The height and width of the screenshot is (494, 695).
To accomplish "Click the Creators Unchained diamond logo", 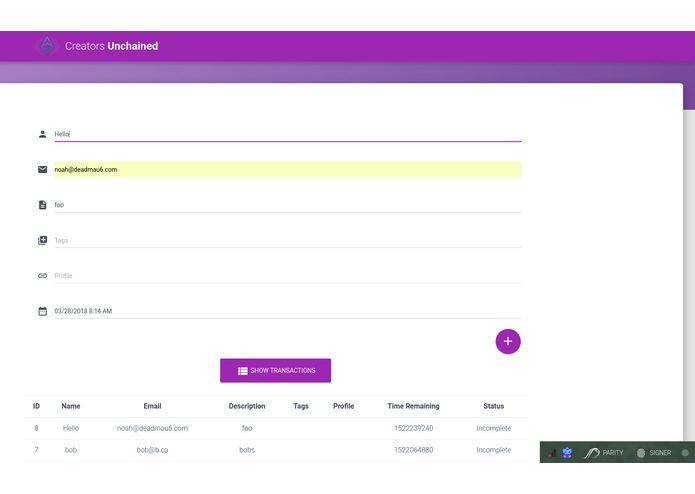I will 47,46.
